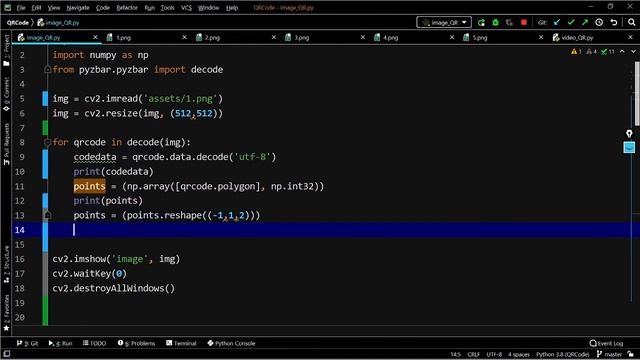Open the Code menu

click(x=102, y=8)
